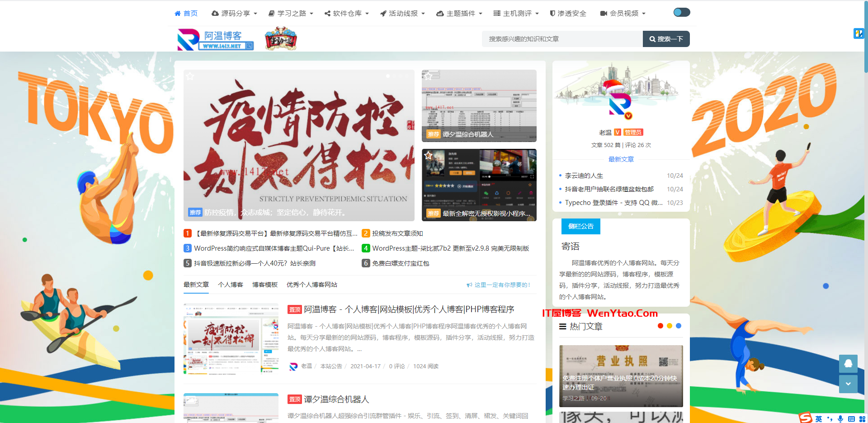Select the 优秀个人博客网站 tab
This screenshot has width=868, height=423.
point(312,285)
